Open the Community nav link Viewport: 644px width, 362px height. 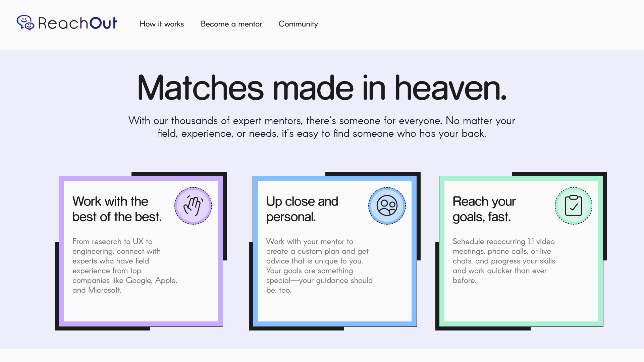pos(298,24)
